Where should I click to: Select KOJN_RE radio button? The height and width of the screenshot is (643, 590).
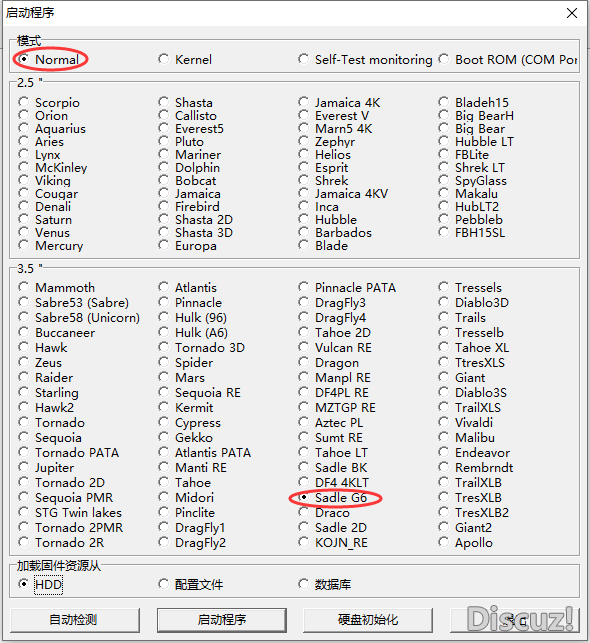point(303,542)
